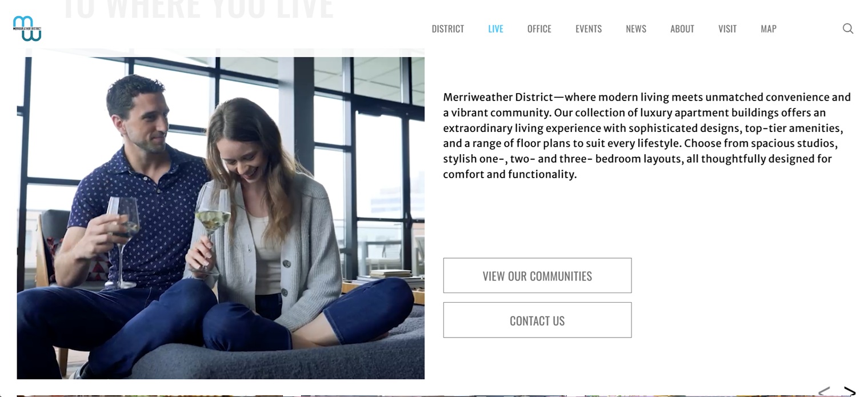
Task: Open the OFFICE nav link
Action: pos(539,29)
